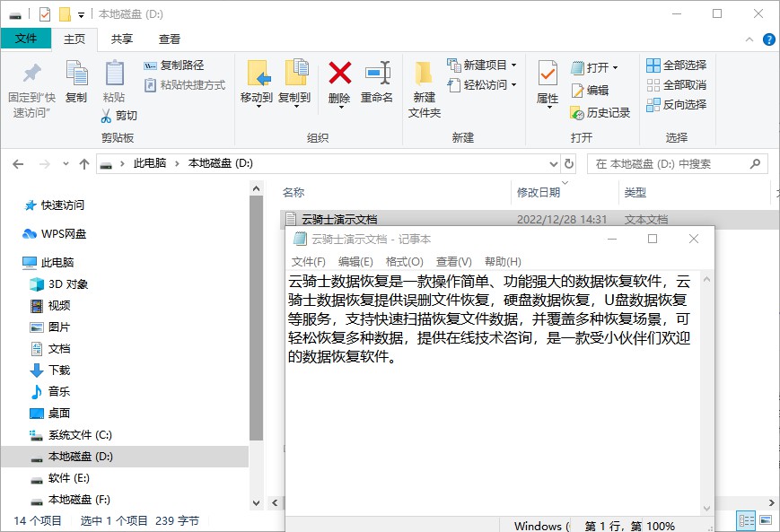The width and height of the screenshot is (780, 532).
Task: Open the 格式 menu in Notepad
Action: click(407, 261)
